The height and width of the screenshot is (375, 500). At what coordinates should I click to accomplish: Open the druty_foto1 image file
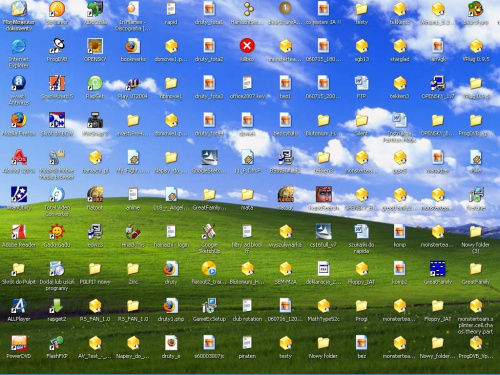click(x=209, y=9)
